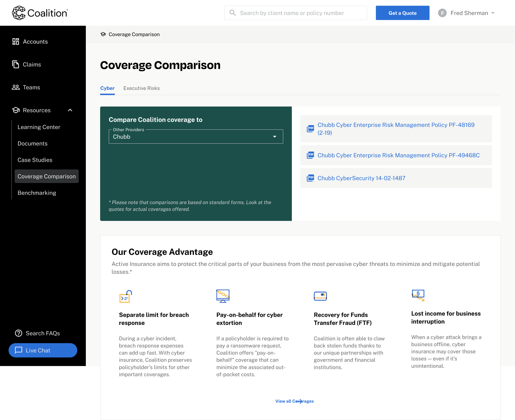
Task: Click the Resources graduation cap icon
Action: coord(16,110)
